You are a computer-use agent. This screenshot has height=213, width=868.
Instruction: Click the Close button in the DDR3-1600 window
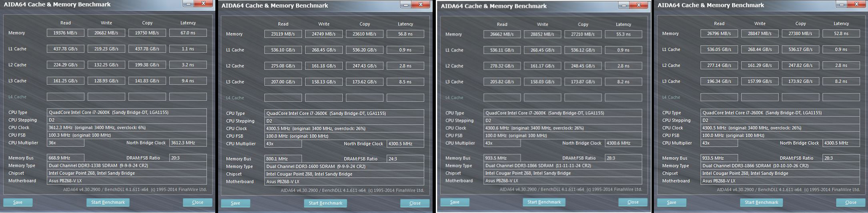(x=415, y=203)
